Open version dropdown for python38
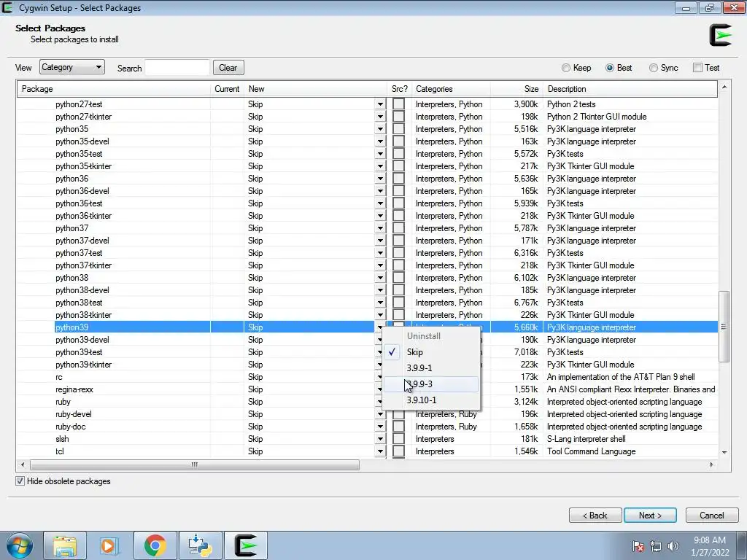The width and height of the screenshot is (747, 560). pos(380,278)
